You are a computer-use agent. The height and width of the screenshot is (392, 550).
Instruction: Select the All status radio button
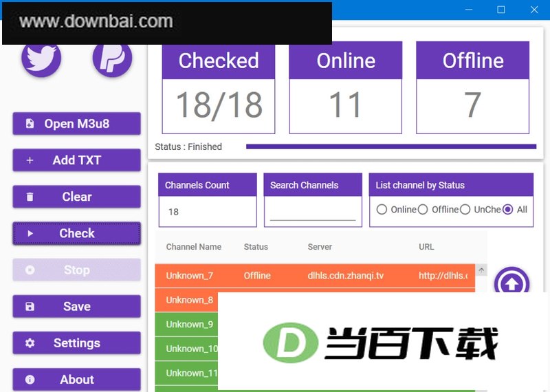(507, 210)
